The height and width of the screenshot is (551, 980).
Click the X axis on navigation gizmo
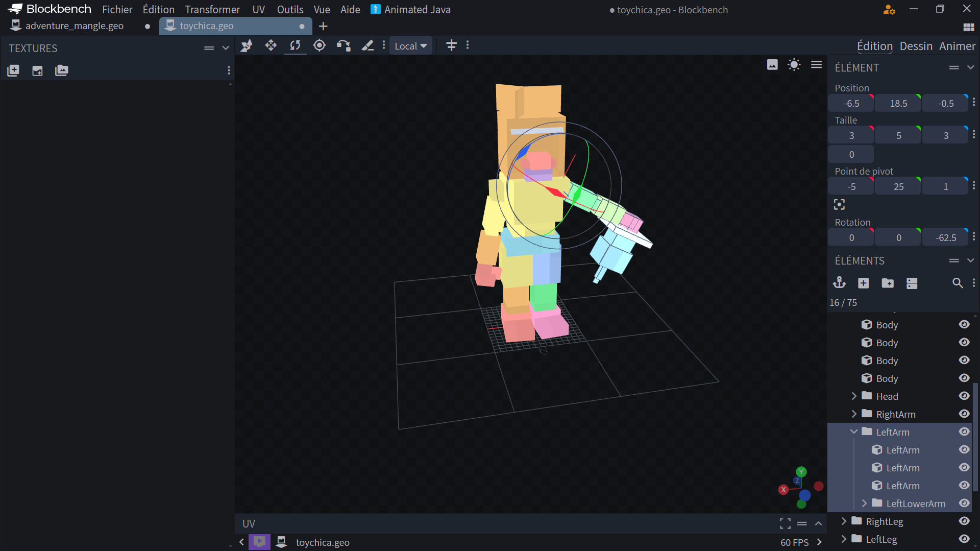pos(783,490)
